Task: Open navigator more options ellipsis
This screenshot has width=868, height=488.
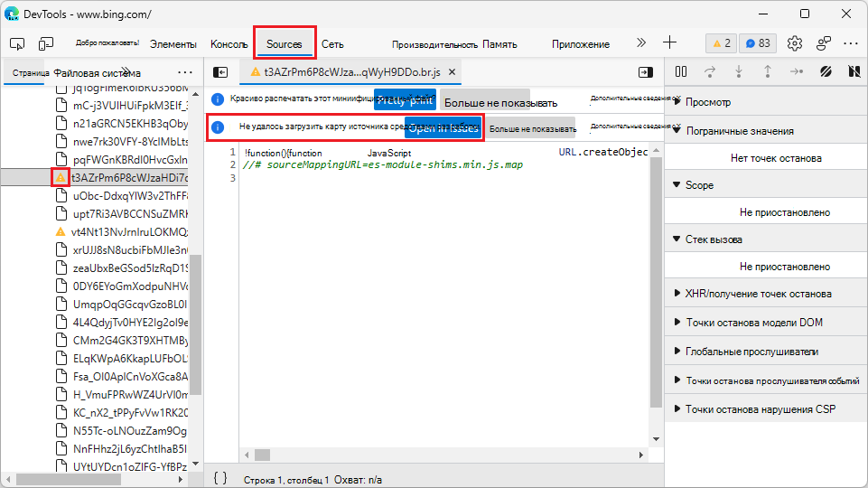Action: [185, 72]
